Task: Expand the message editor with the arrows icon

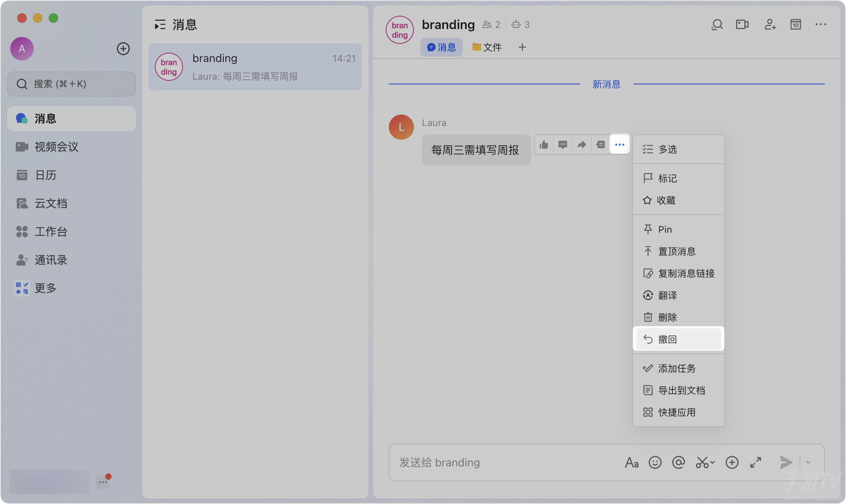Action: click(756, 462)
